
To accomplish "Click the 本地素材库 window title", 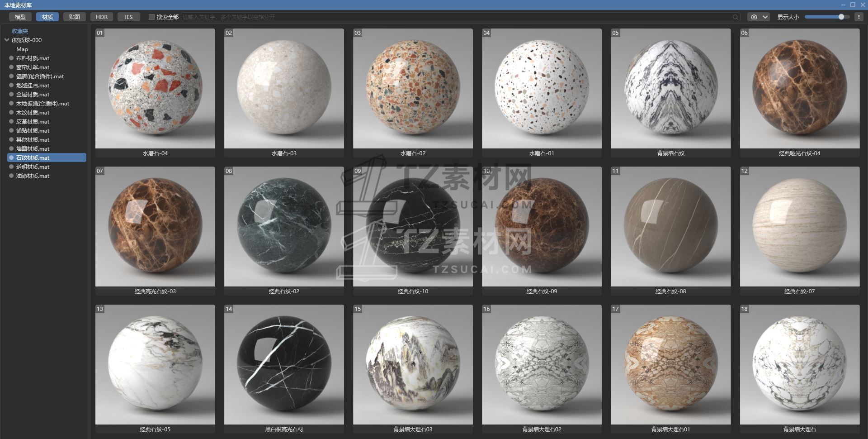I will click(x=18, y=5).
